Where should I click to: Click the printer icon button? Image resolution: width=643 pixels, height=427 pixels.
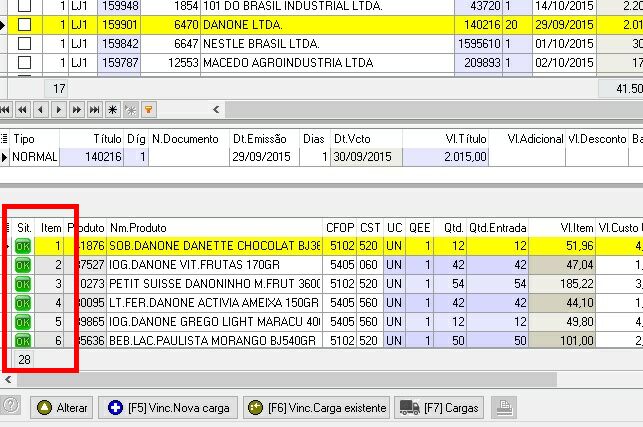pyautogui.click(x=504, y=407)
